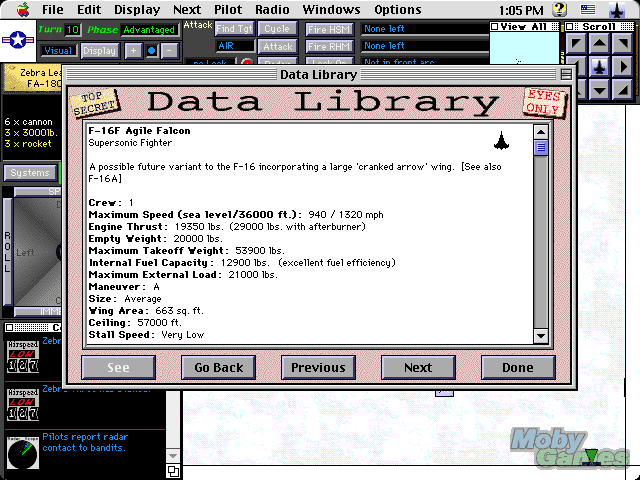Click the View All window close box

[495, 27]
